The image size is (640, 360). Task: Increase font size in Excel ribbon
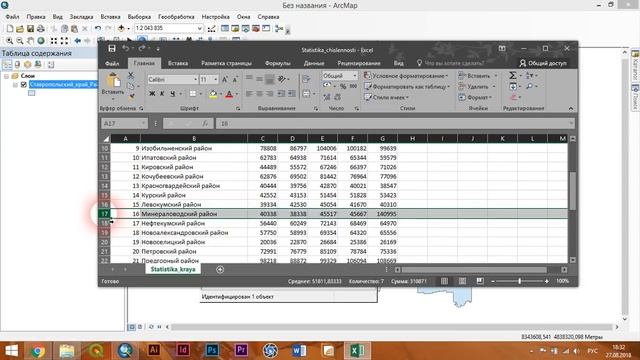pos(225,80)
